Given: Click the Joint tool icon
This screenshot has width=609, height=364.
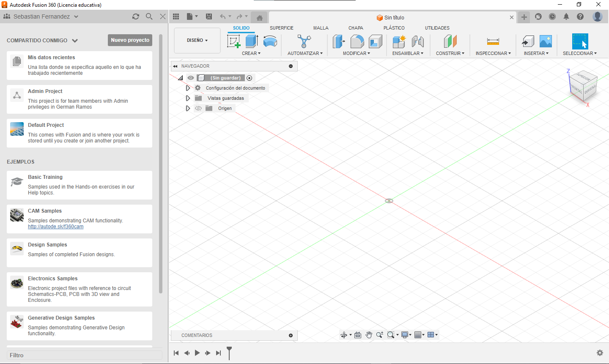Looking at the screenshot, I should tap(418, 41).
